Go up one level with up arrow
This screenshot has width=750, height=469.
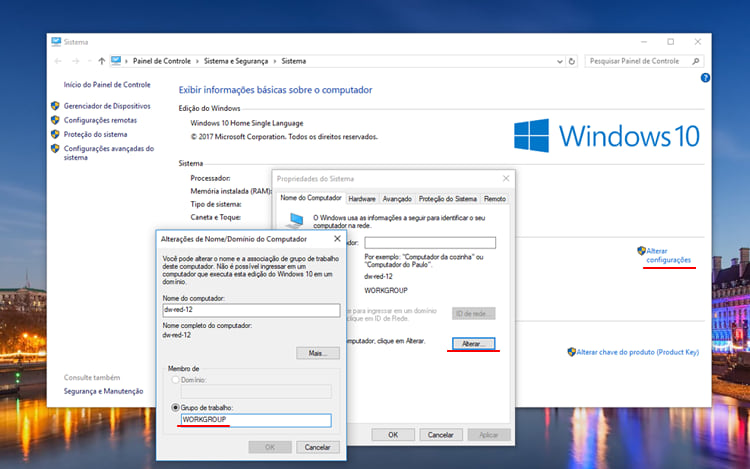tap(101, 61)
